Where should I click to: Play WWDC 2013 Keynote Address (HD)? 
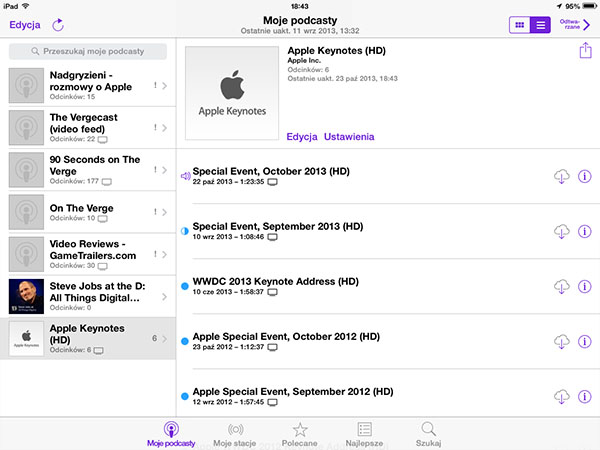click(x=276, y=281)
